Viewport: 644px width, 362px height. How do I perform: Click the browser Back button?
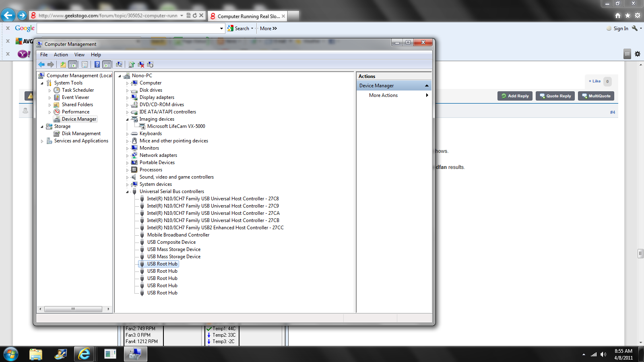pyautogui.click(x=8, y=15)
